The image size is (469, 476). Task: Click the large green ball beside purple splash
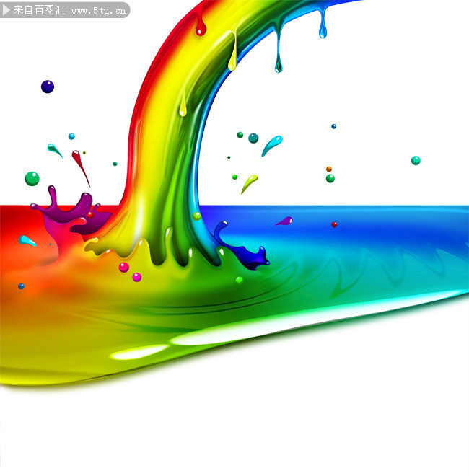[32, 178]
